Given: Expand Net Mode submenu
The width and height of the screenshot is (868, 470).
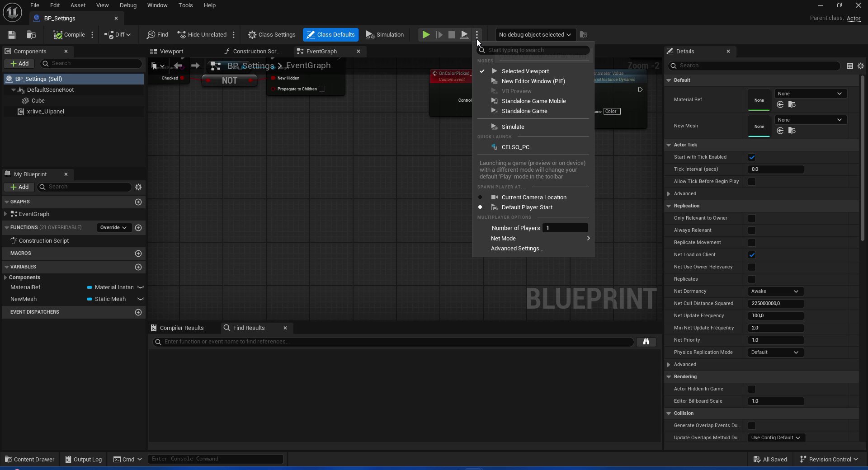Looking at the screenshot, I should [533, 239].
